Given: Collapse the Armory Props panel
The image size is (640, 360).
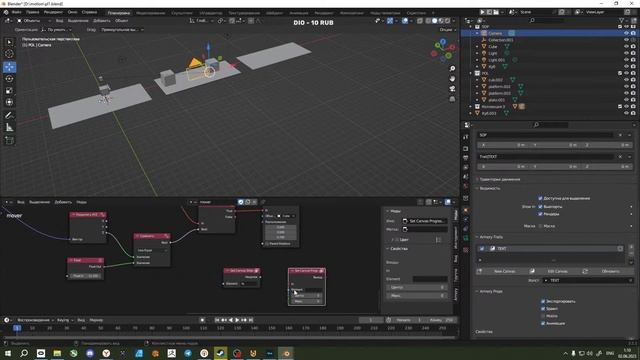Looking at the screenshot, I should coord(477,291).
